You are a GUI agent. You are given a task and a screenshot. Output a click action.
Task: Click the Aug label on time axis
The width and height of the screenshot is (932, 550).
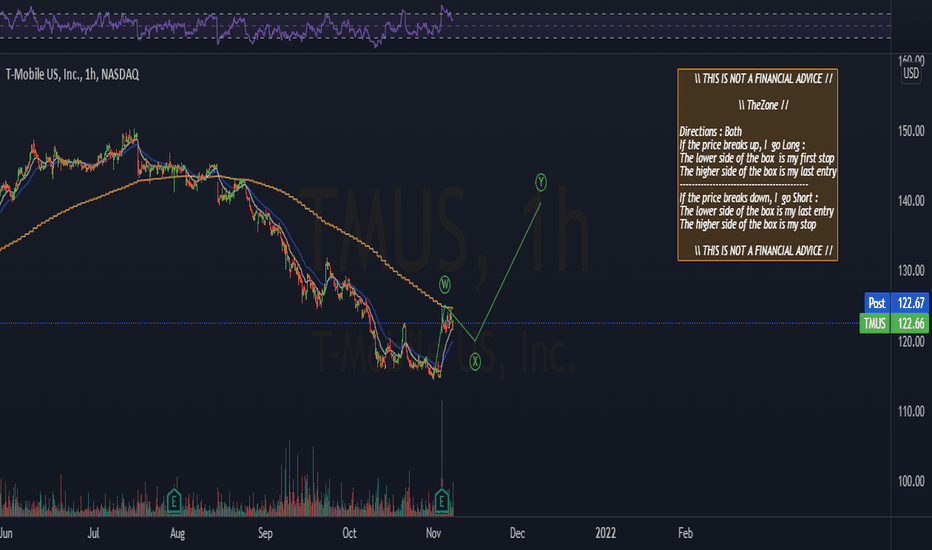[177, 533]
